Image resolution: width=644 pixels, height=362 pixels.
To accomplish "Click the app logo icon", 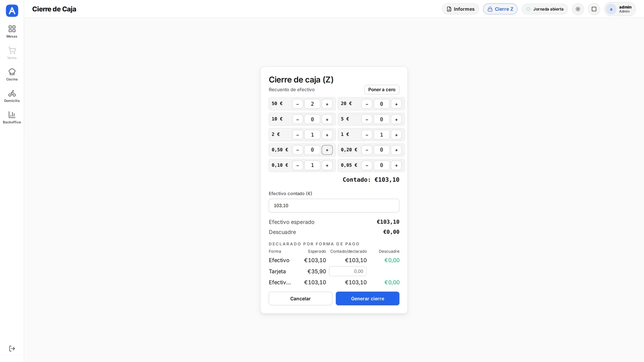I will coord(12,10).
